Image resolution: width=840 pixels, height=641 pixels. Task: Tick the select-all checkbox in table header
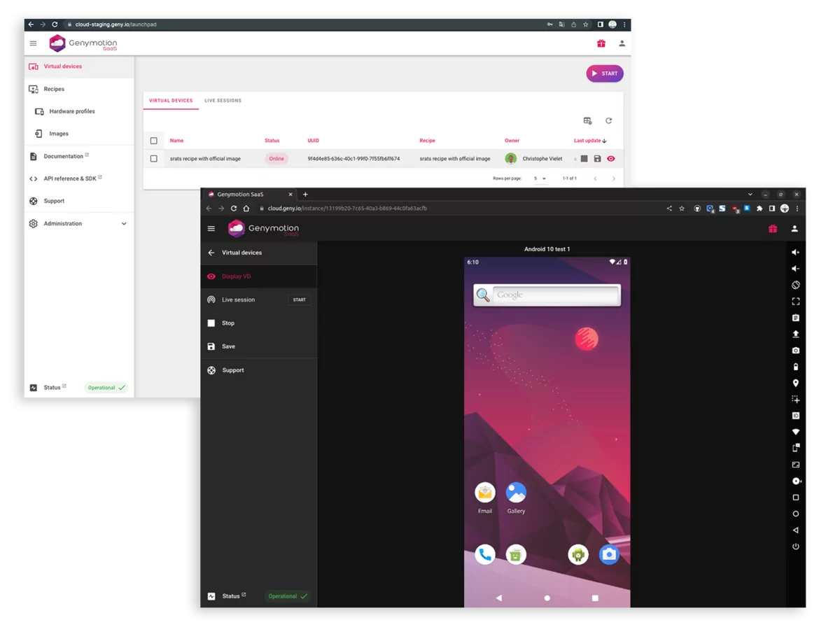click(154, 141)
